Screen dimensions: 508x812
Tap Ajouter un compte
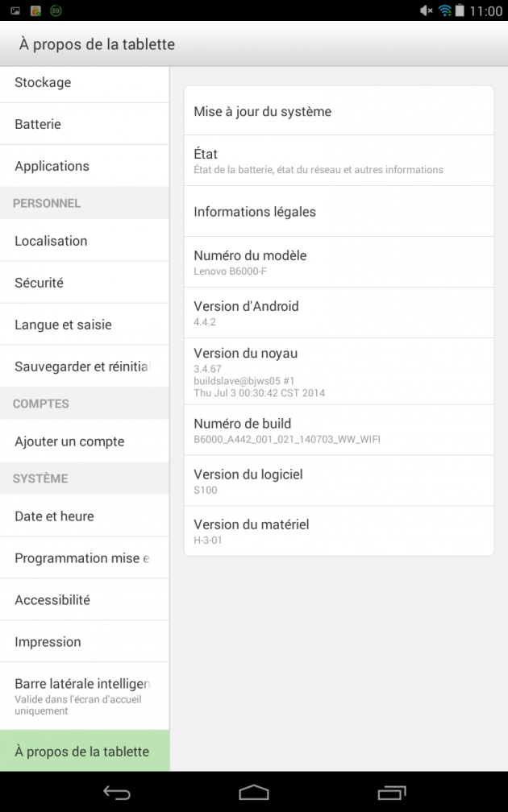(x=85, y=441)
